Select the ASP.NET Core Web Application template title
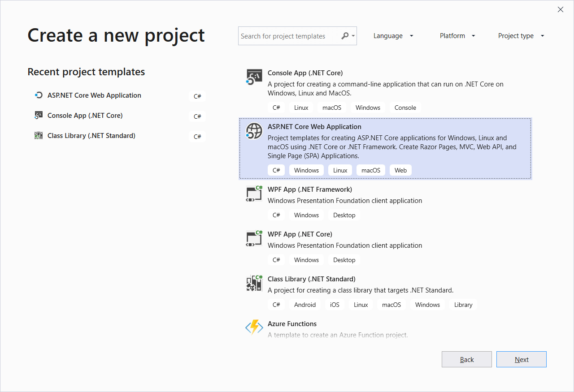This screenshot has height=392, width=574. pyautogui.click(x=314, y=126)
